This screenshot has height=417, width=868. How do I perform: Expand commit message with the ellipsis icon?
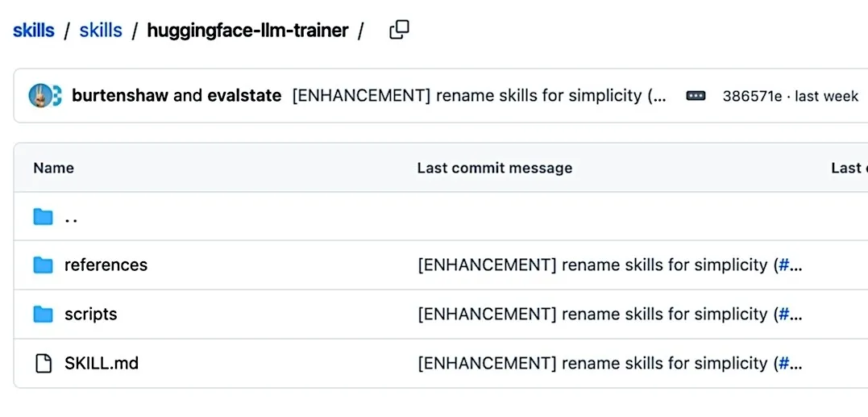point(696,96)
